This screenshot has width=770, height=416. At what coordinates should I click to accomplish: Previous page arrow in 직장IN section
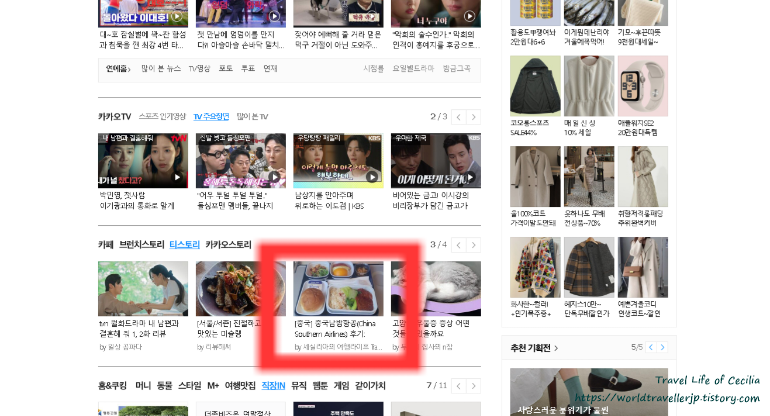pos(459,386)
